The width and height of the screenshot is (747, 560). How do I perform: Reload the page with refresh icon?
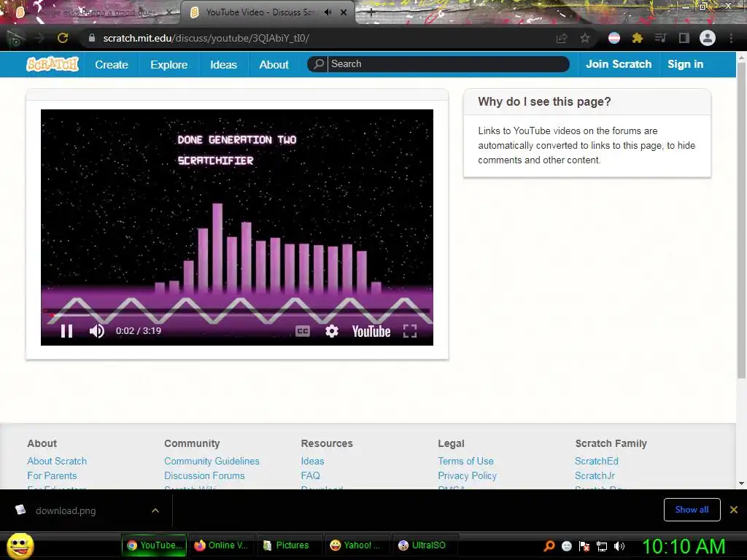pos(63,38)
